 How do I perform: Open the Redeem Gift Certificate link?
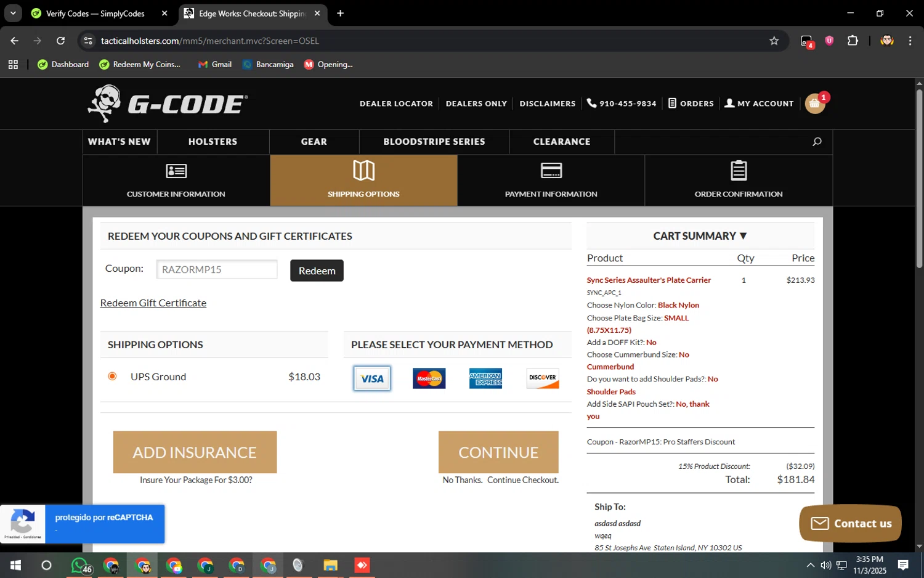click(x=153, y=303)
